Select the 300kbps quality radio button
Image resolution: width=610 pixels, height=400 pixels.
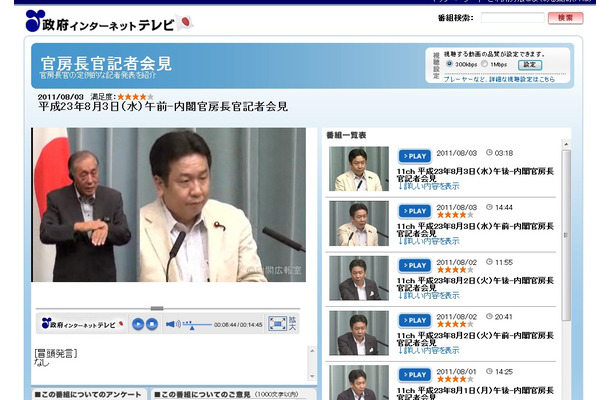point(449,63)
